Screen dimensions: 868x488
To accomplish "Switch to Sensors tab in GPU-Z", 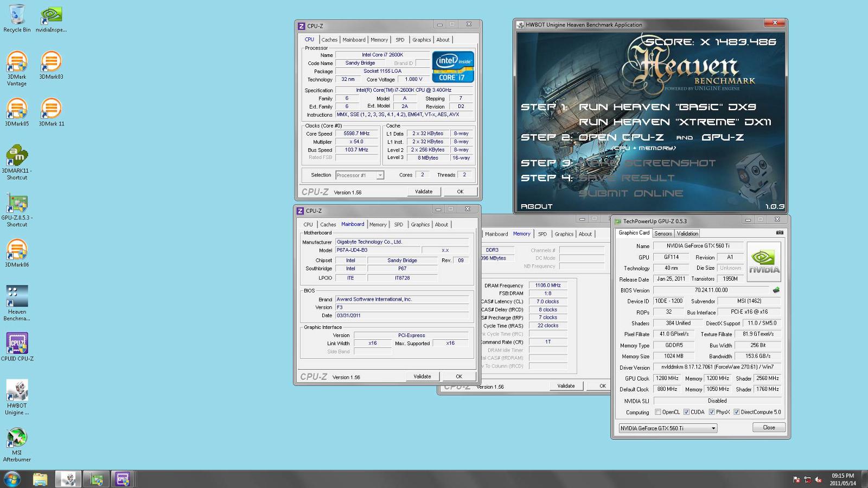I will point(663,233).
